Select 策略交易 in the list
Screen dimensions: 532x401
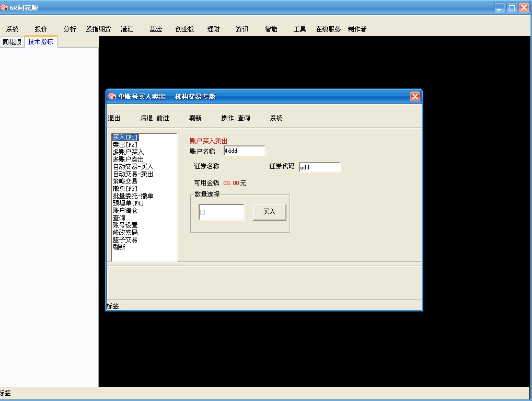(x=125, y=181)
